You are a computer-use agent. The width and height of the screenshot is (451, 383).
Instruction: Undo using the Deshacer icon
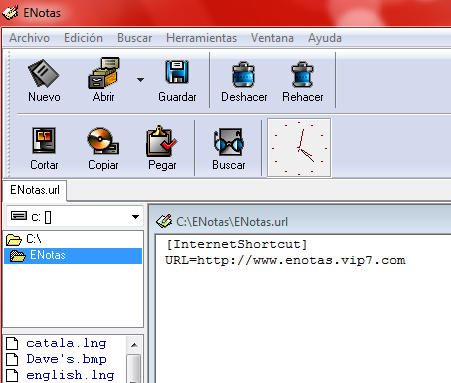[244, 75]
